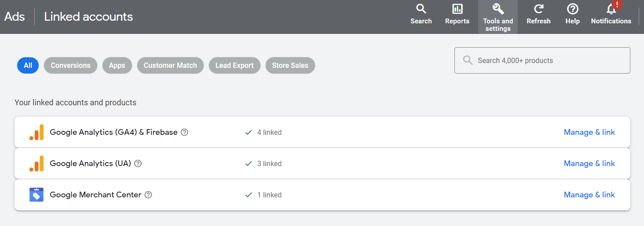The width and height of the screenshot is (644, 226).
Task: Click Manage & link for GA4 & Firebase
Action: pos(589,132)
